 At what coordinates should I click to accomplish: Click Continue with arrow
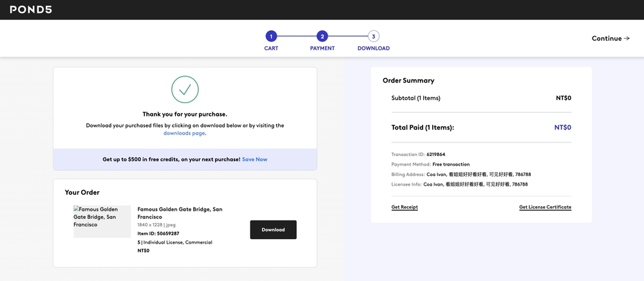611,38
